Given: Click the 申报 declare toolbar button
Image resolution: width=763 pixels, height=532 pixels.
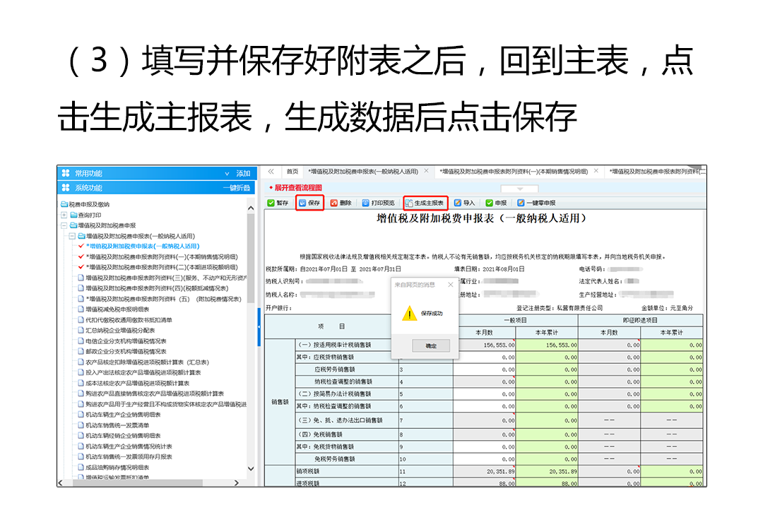Looking at the screenshot, I should 497,203.
